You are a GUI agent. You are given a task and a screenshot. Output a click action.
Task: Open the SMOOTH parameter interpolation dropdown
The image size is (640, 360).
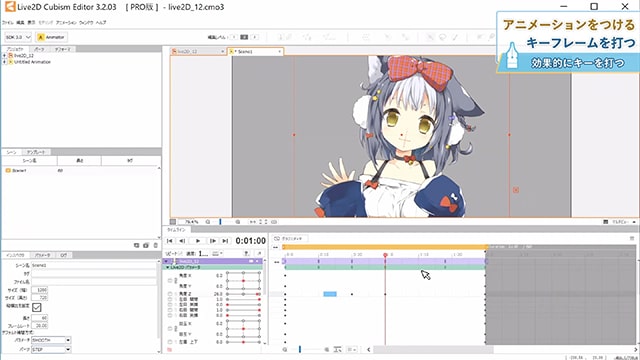point(51,340)
